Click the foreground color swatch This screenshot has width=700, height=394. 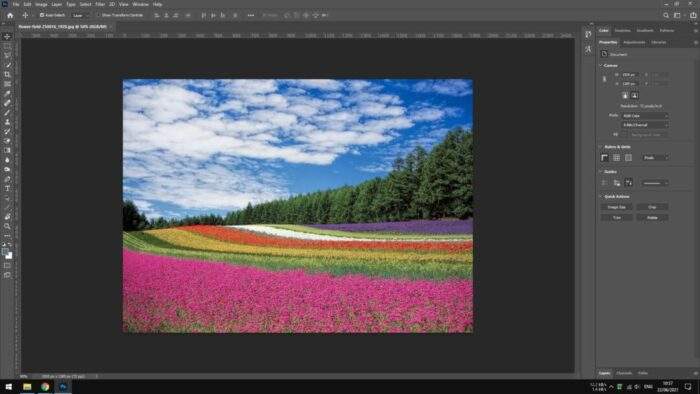[5, 252]
